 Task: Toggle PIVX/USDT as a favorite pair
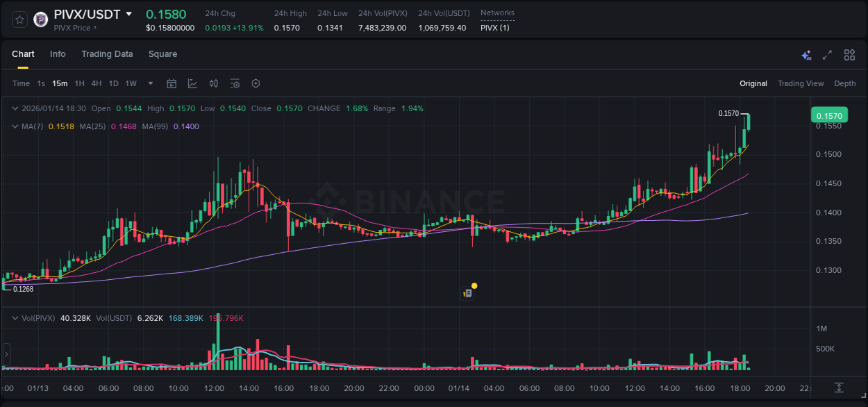point(19,19)
